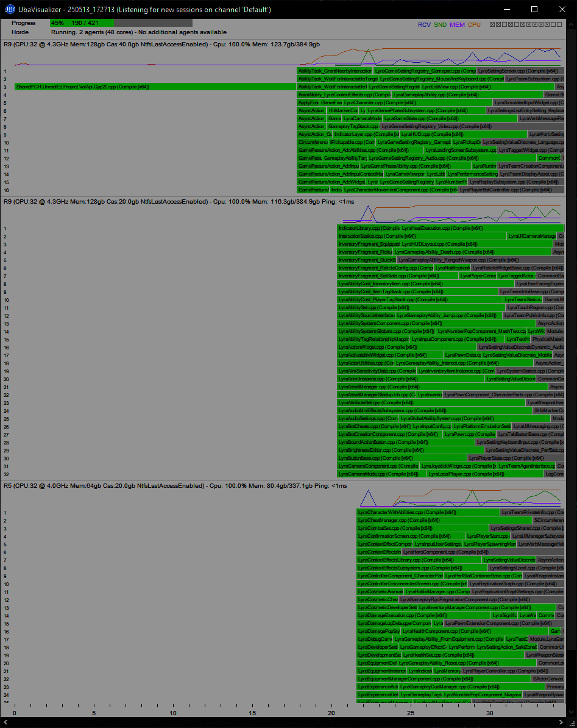Screen dimensions: 577x728
Task: Click the green SND legend label
Action: point(440,25)
